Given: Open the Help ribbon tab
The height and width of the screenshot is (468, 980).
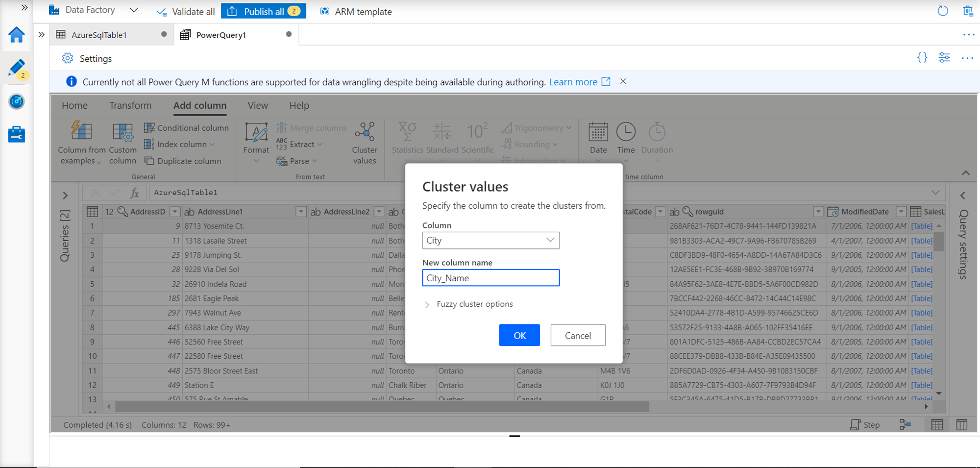Looking at the screenshot, I should click(299, 105).
